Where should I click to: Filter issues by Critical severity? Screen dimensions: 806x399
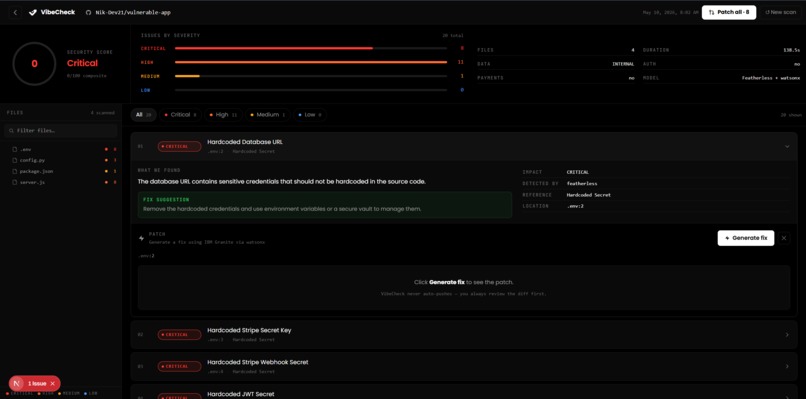180,115
